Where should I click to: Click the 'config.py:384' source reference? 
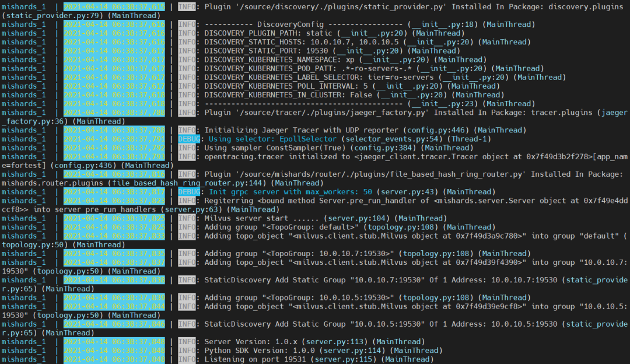click(x=383, y=148)
